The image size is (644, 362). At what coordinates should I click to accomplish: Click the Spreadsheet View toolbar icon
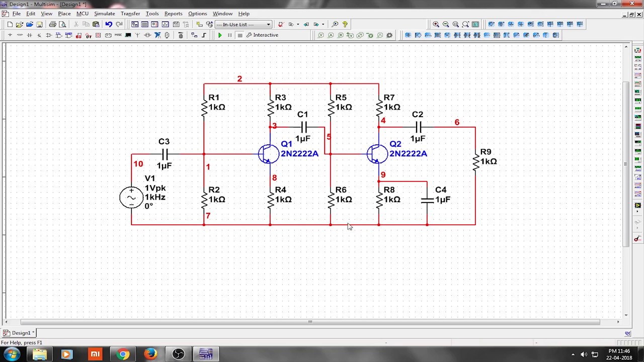pos(144,24)
